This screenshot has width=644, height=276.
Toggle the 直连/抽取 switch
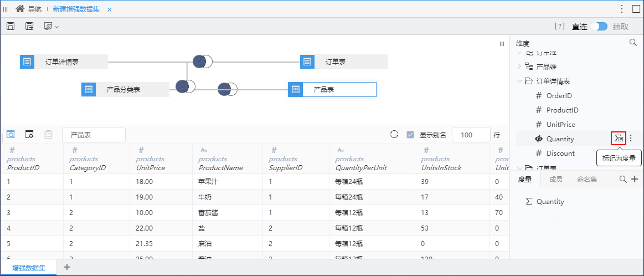coord(599,26)
